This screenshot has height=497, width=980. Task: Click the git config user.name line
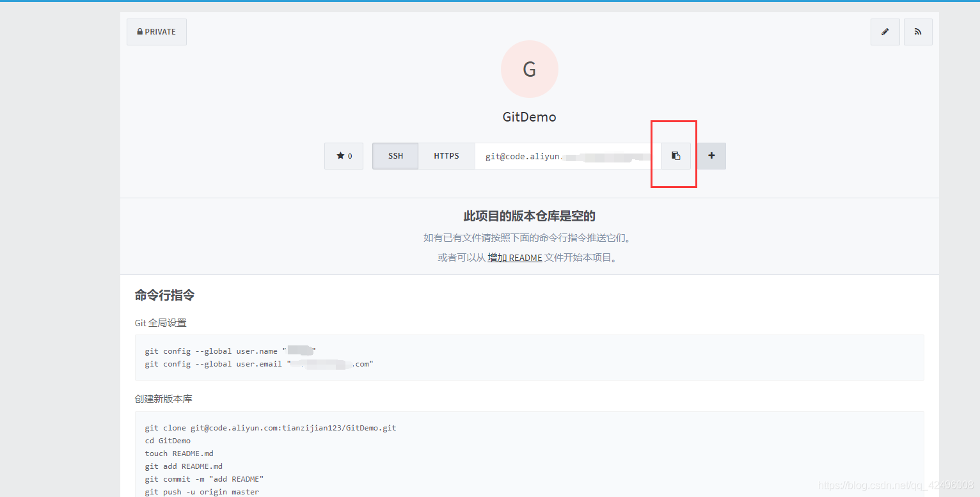click(230, 351)
